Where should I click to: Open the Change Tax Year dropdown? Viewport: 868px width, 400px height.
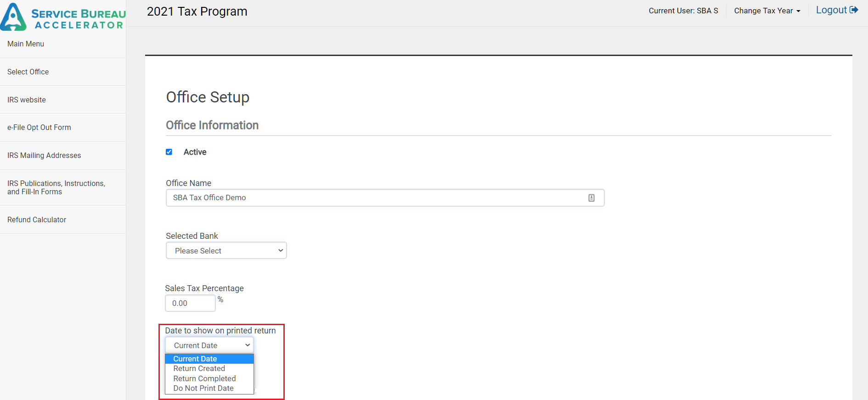[x=767, y=11]
